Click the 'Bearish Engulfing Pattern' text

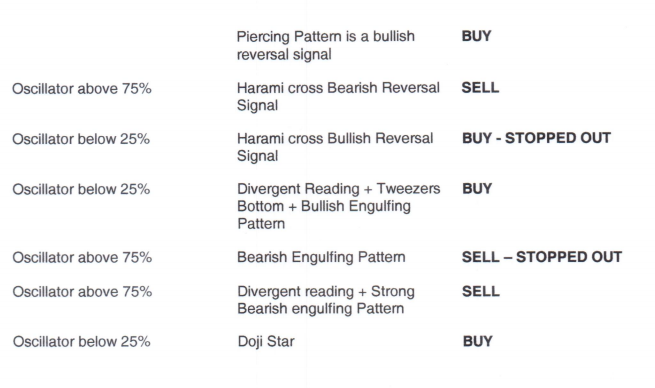coord(321,257)
